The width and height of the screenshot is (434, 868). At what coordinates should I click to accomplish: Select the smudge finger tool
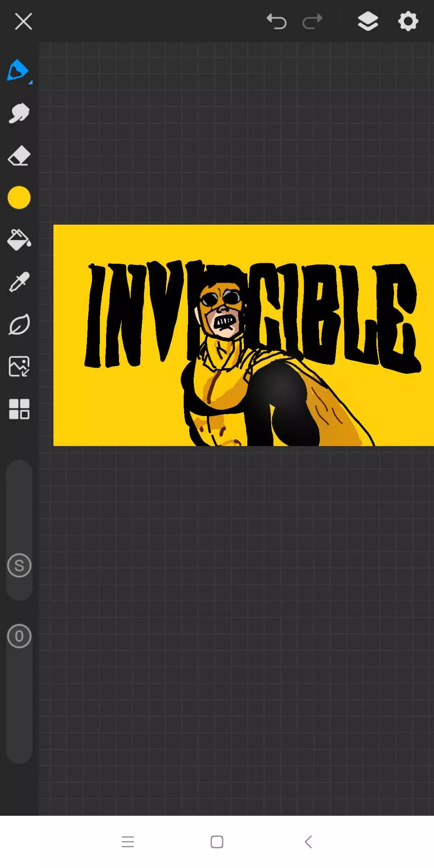(x=19, y=113)
